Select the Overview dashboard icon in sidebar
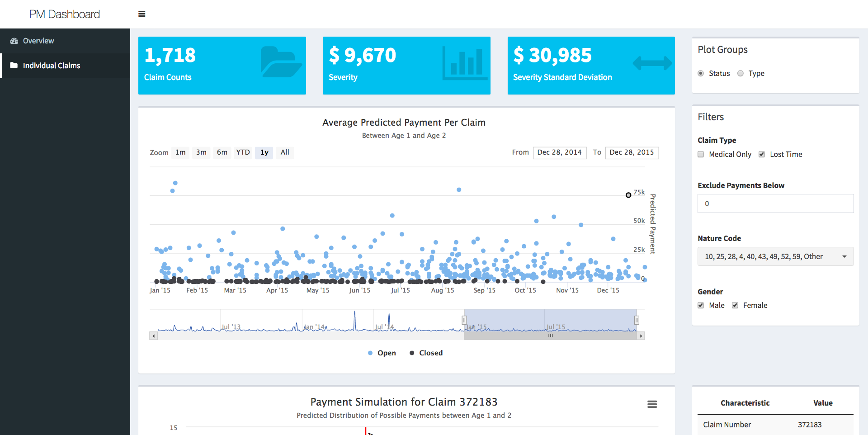The height and width of the screenshot is (435, 868). 13,41
